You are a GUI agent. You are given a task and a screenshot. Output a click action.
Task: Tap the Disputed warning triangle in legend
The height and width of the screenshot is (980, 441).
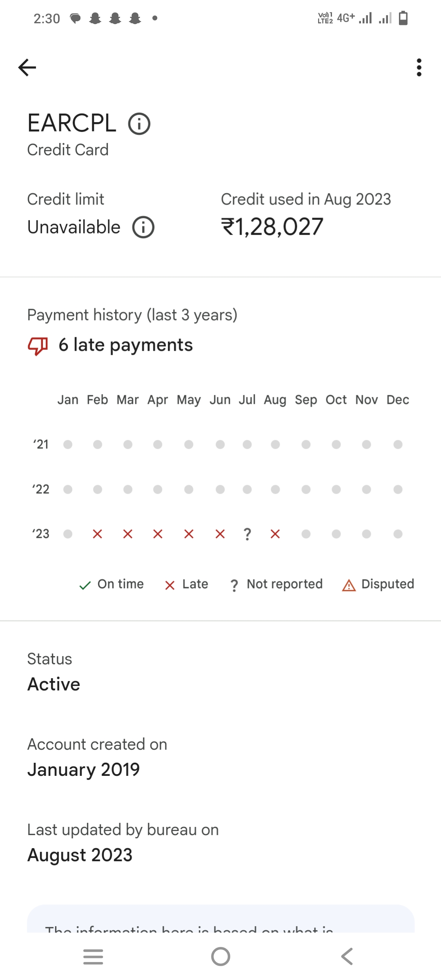point(349,585)
